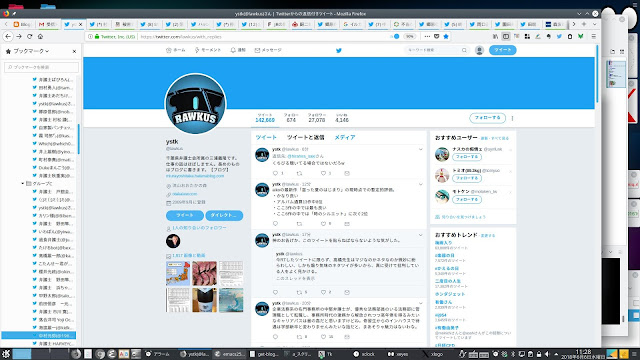Click the ダイレクト message button under bio
Screen dimensions: 640x360
coord(224,215)
